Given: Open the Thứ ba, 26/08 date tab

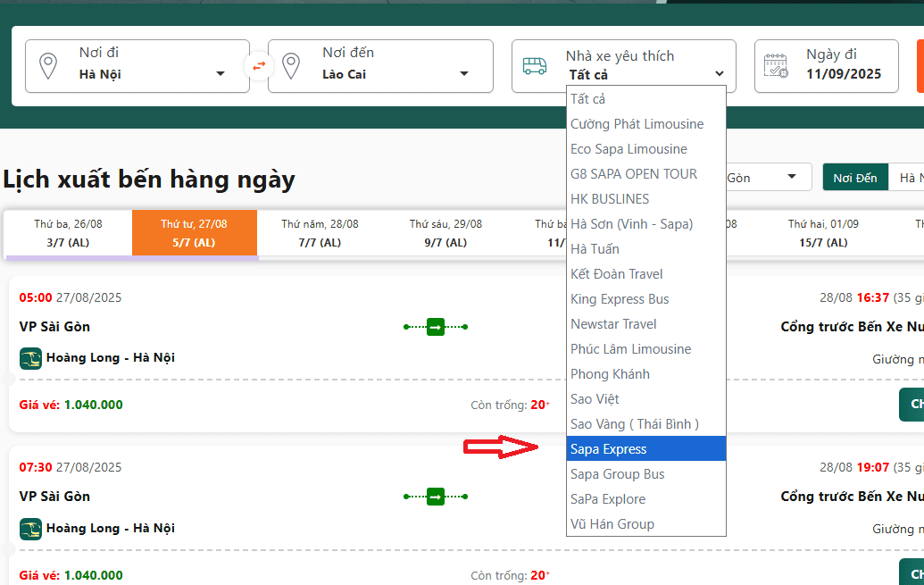Looking at the screenshot, I should click(68, 233).
